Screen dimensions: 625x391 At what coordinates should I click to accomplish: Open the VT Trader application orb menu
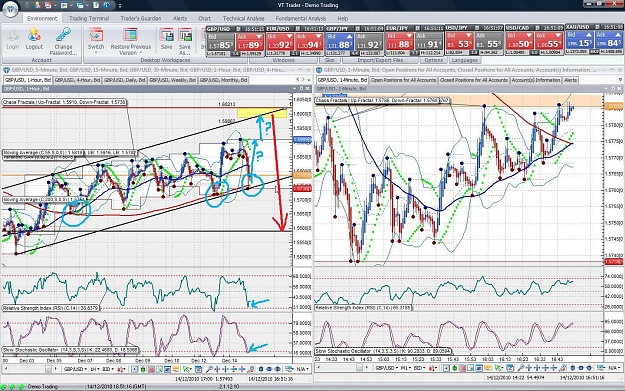click(x=10, y=9)
